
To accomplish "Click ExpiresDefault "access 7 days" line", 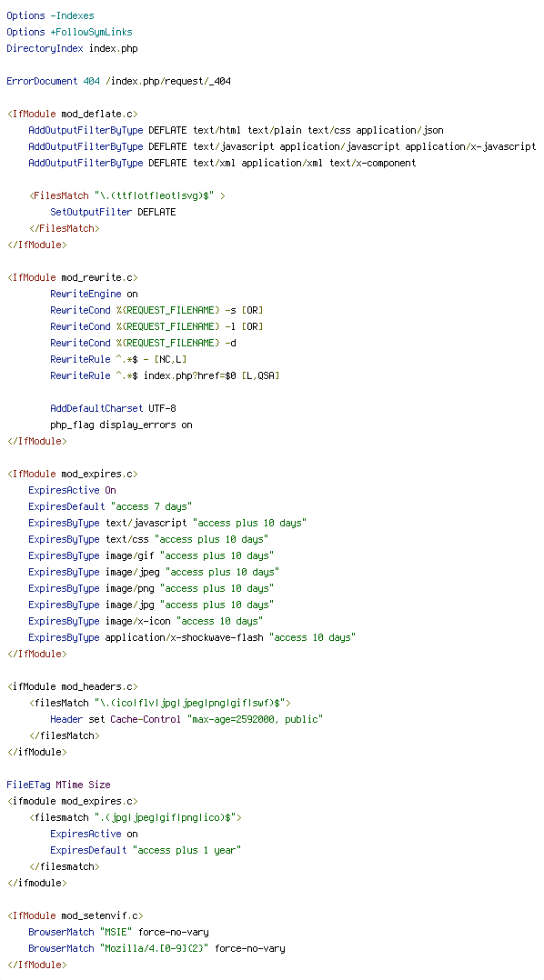I will 111,506.
